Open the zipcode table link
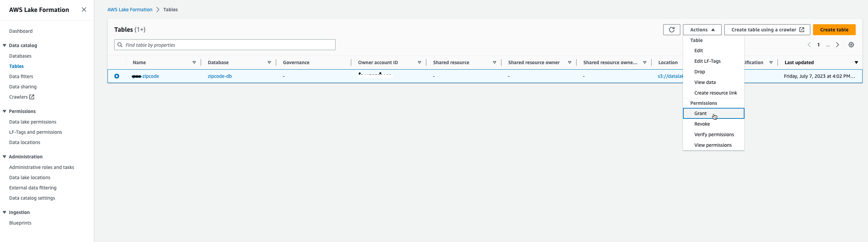Viewport: 868px width, 242px height. 146,76
